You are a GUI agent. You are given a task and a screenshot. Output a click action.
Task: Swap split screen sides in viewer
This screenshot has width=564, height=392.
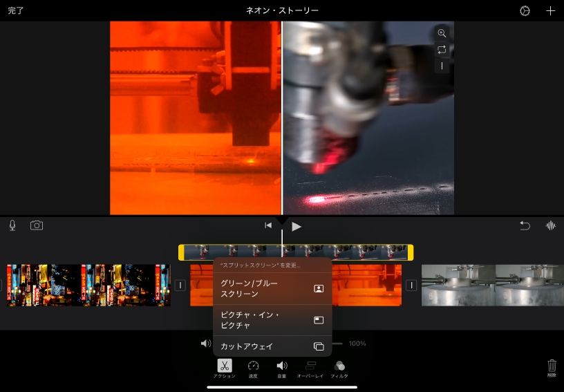(442, 50)
